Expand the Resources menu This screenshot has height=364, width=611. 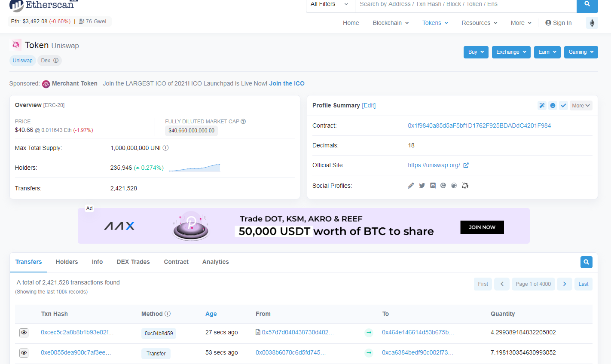(480, 23)
